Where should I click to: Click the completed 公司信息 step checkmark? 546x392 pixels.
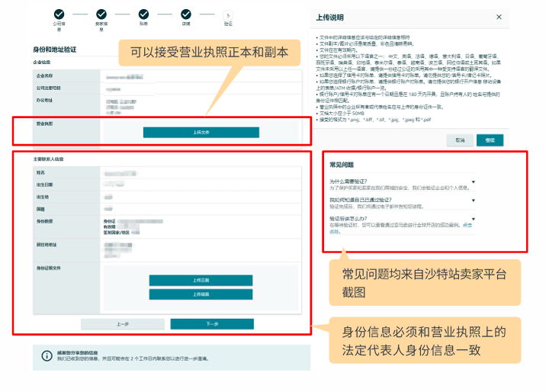tap(59, 13)
